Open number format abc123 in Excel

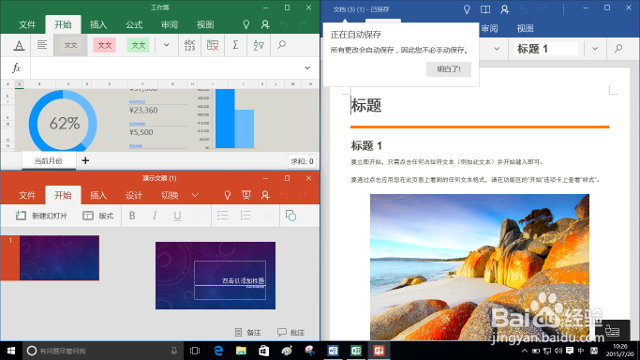[x=190, y=45]
